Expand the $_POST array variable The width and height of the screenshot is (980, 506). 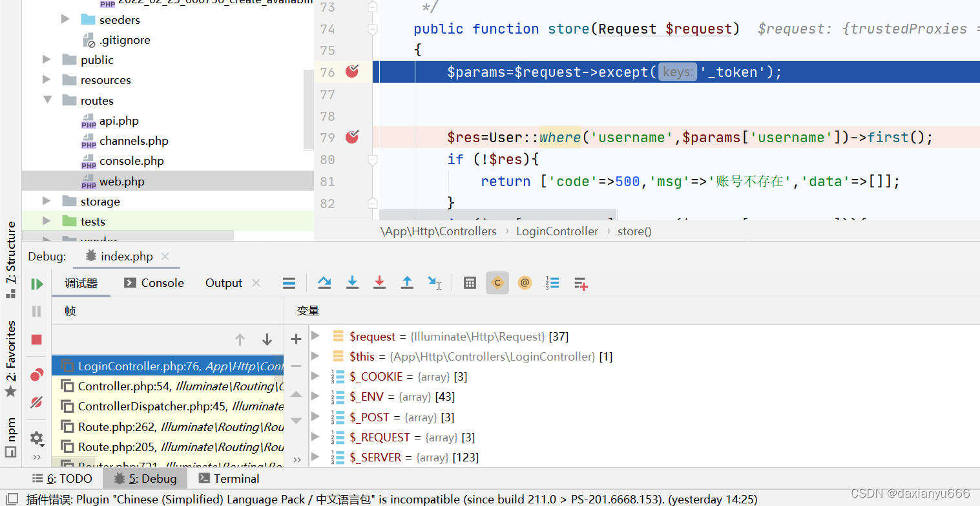point(315,417)
